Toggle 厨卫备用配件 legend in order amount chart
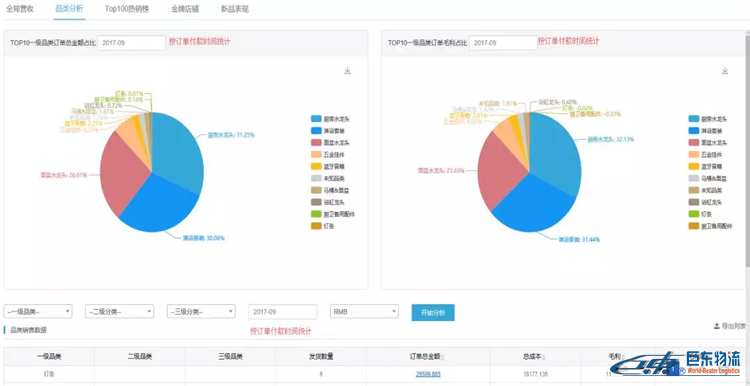Image resolution: width=750 pixels, height=386 pixels. click(x=333, y=214)
